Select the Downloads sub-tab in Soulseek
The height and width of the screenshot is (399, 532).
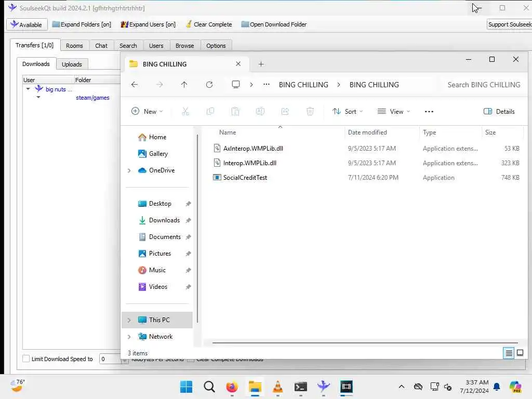click(36, 64)
